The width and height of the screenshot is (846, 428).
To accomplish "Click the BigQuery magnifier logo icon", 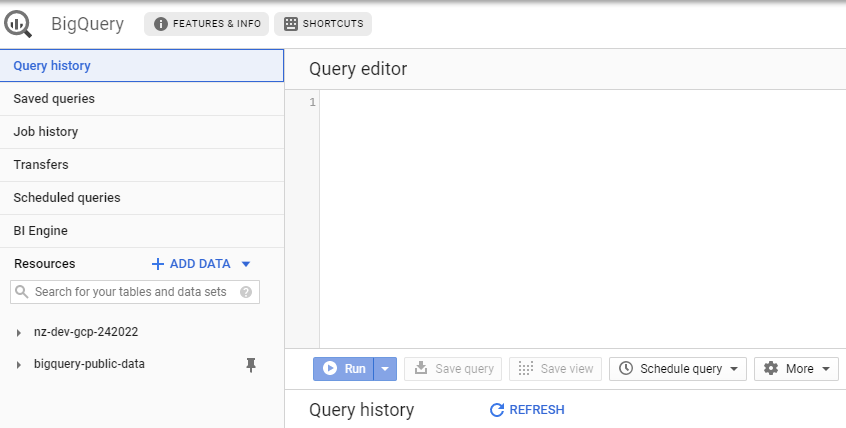I will [x=18, y=24].
